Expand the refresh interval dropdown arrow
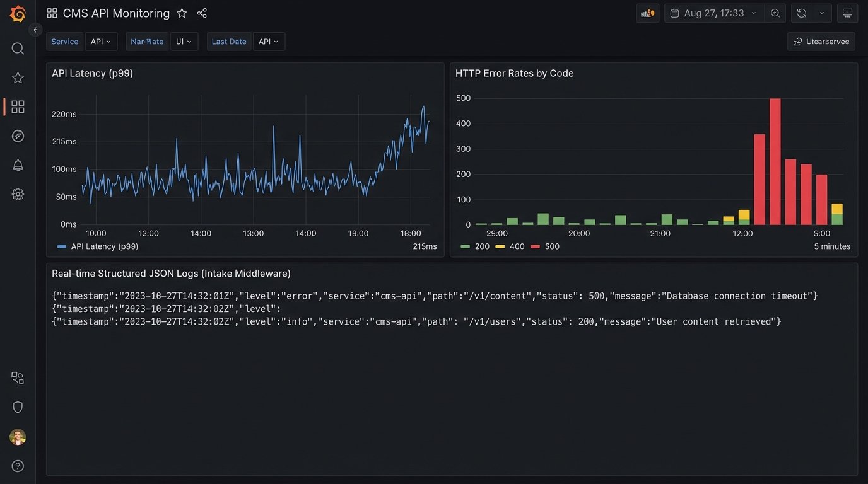This screenshot has width=868, height=484. click(821, 13)
